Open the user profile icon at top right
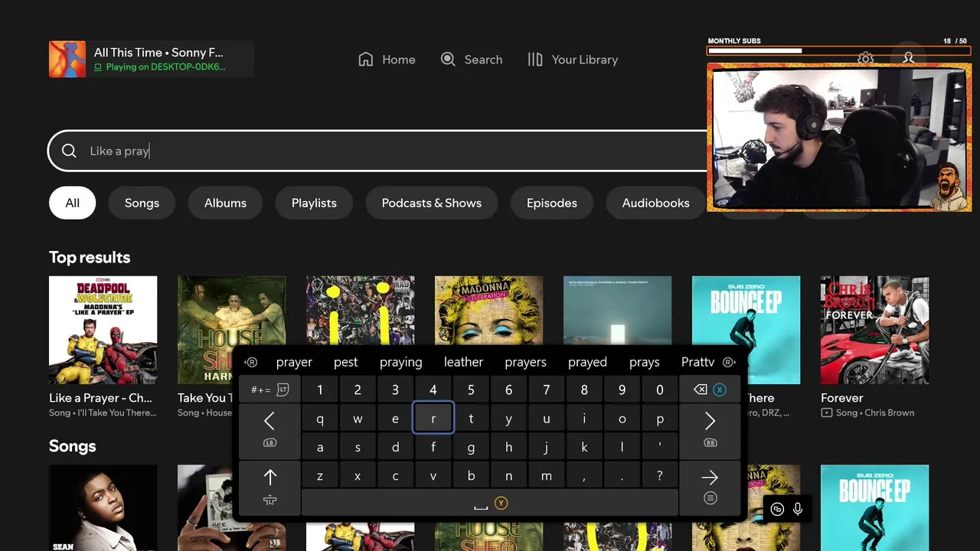Image resolution: width=980 pixels, height=551 pixels. [x=908, y=58]
